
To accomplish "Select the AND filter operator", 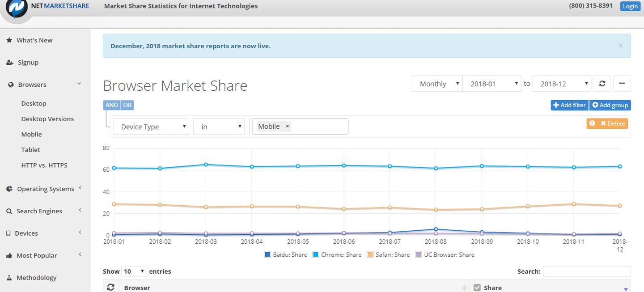I will click(x=112, y=105).
